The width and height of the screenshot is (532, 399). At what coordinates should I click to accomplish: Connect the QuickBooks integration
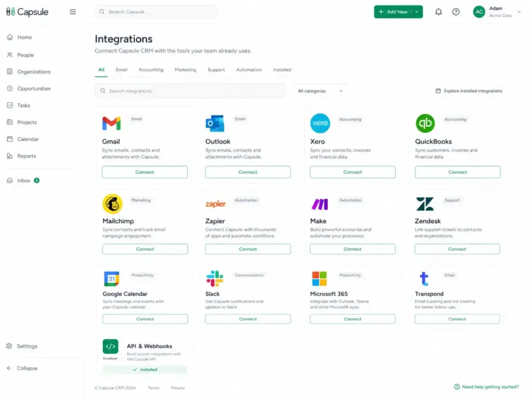457,172
